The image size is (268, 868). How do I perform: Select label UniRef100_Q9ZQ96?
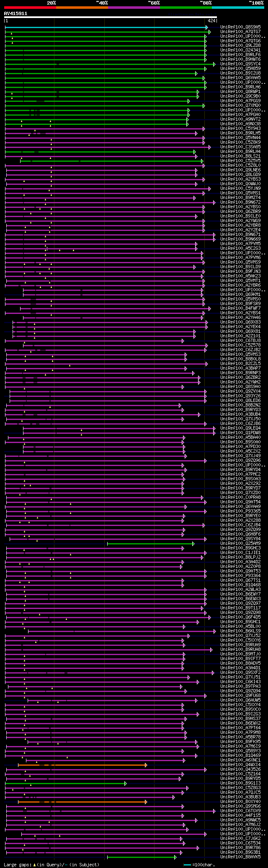click(x=240, y=461)
